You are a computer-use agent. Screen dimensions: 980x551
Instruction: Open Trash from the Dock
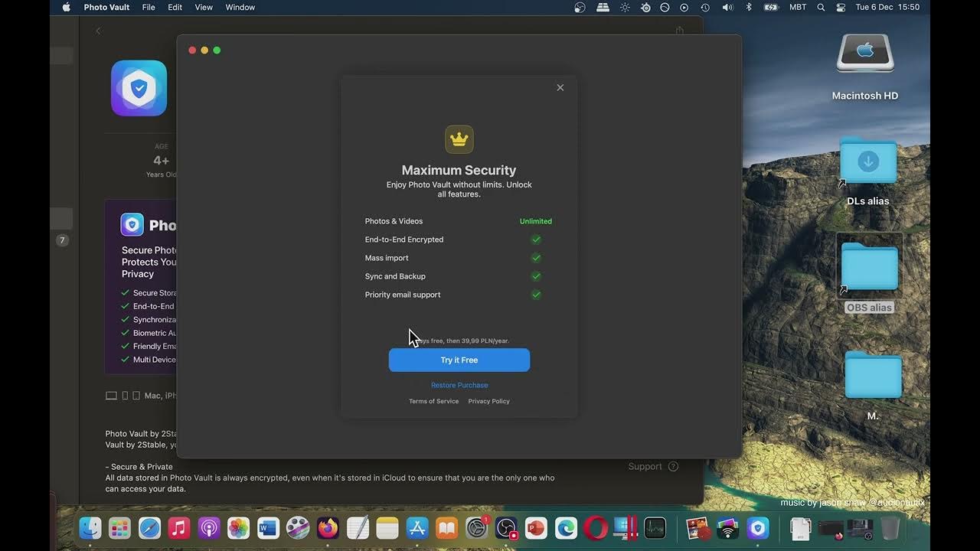890,527
